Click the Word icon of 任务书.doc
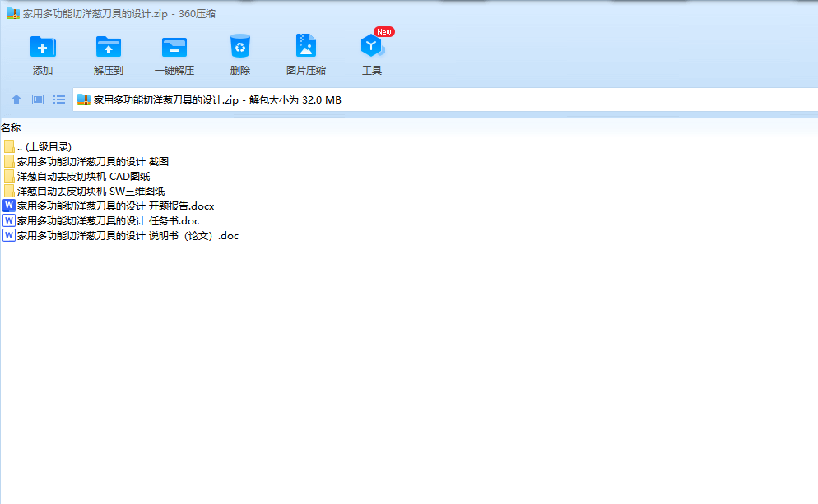818x504 pixels. pos(9,220)
